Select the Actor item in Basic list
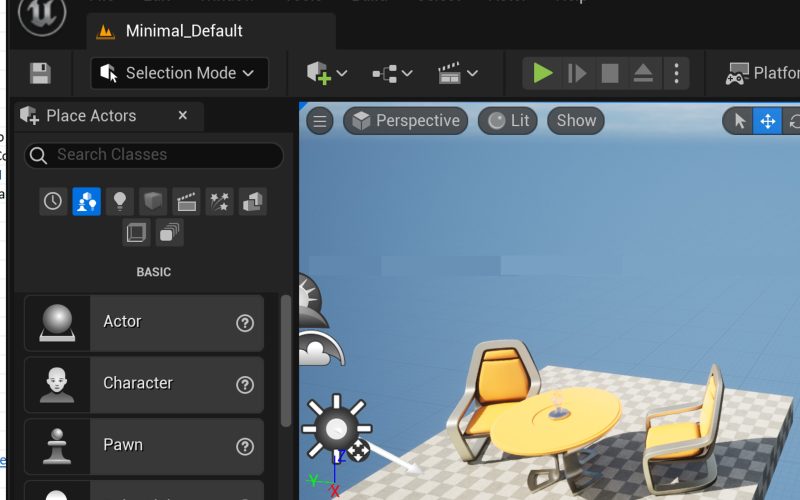Screen dimensions: 800x500 pos(144,323)
